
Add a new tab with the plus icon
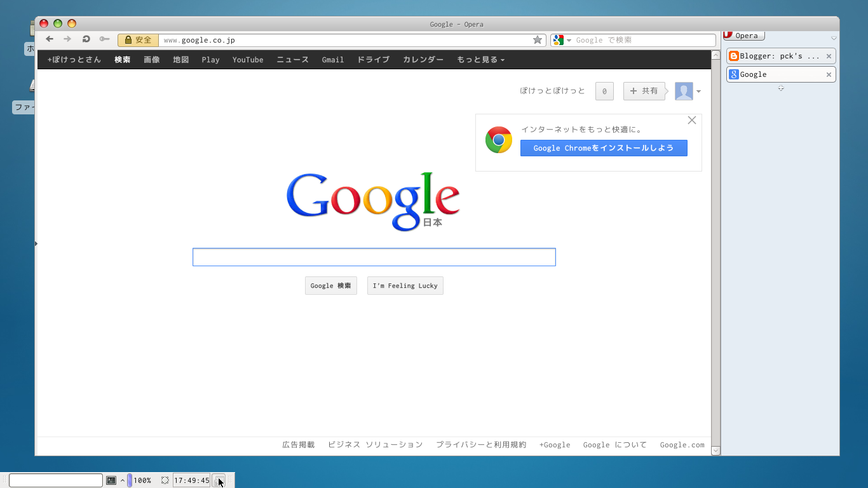click(x=781, y=88)
